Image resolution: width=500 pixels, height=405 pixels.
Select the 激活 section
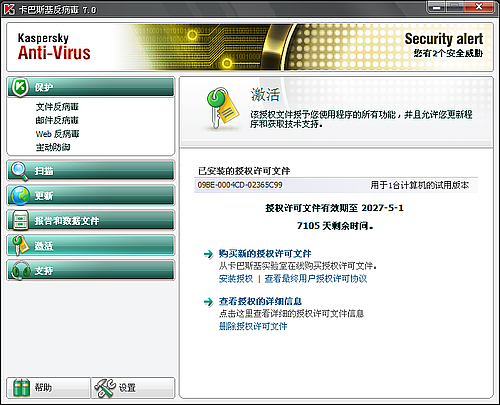click(x=91, y=246)
